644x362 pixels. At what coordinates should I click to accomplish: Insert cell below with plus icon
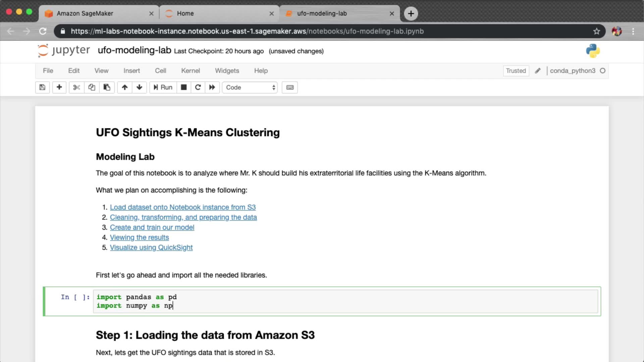(59, 87)
